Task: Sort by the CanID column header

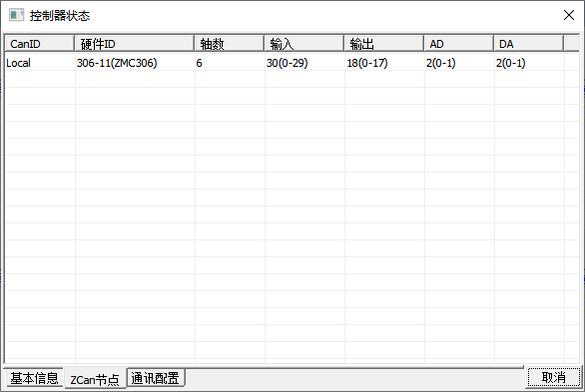Action: pyautogui.click(x=40, y=43)
